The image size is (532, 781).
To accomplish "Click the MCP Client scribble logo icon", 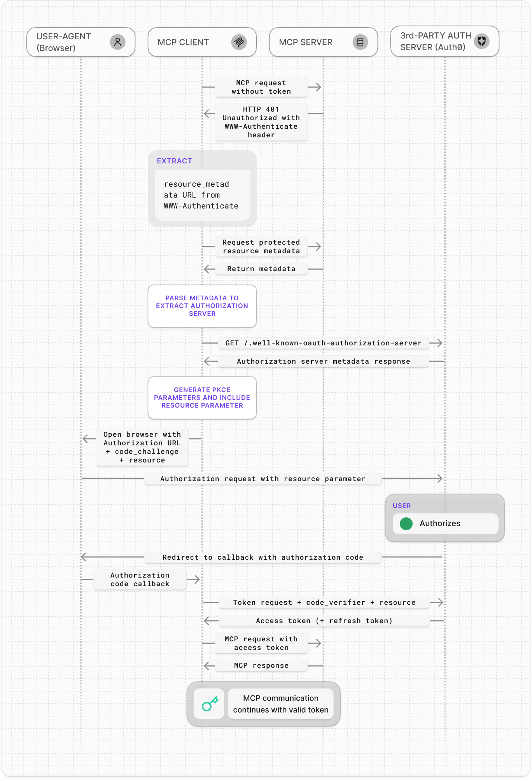I will click(239, 42).
